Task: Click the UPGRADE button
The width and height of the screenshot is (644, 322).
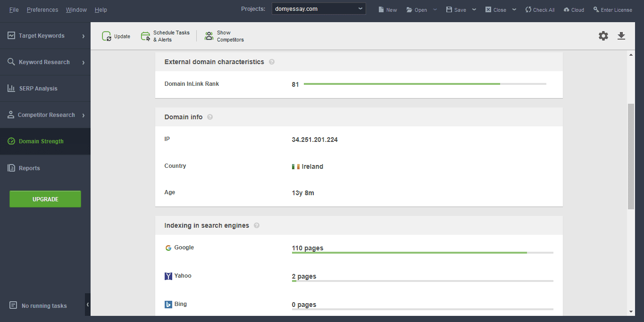Action: pos(45,199)
